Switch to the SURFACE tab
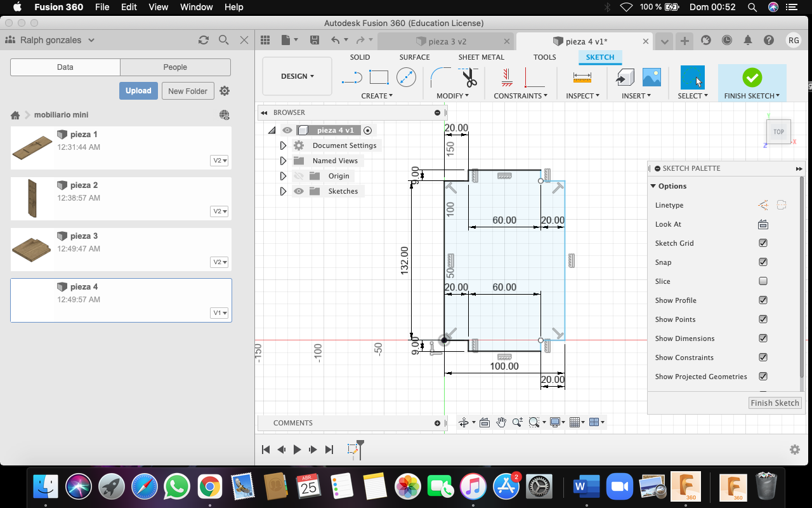 tap(414, 57)
